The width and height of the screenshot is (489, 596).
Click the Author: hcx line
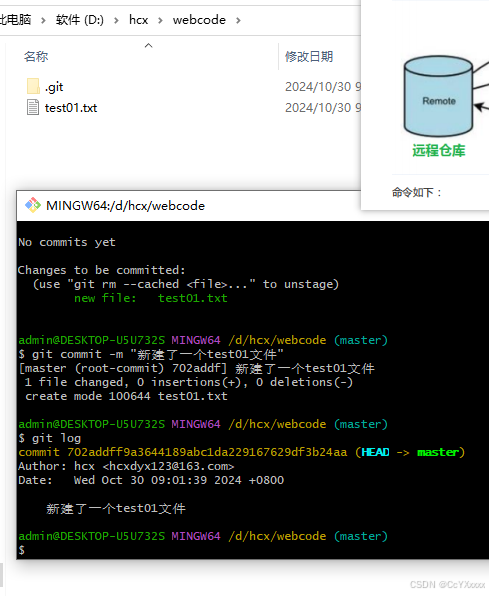[x=126, y=466]
